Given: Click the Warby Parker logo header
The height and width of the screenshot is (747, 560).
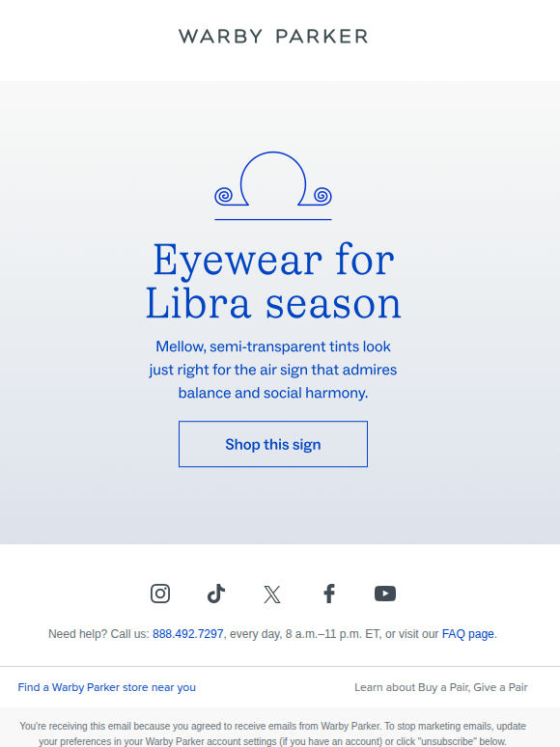Looking at the screenshot, I should coord(273,37).
